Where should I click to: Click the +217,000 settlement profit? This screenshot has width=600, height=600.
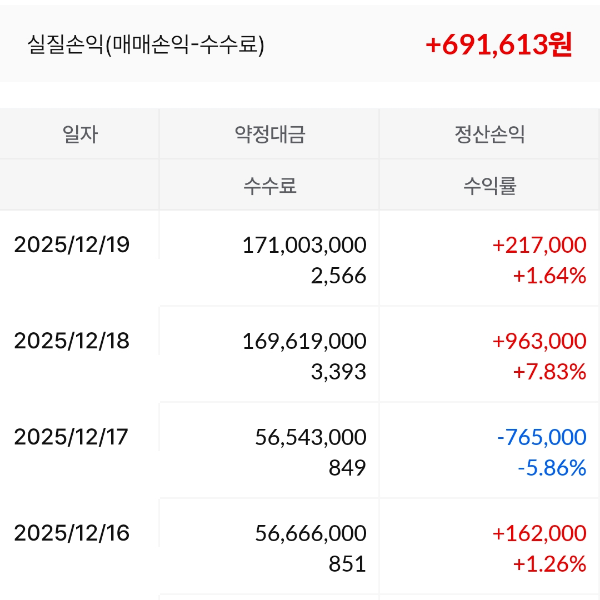click(x=539, y=244)
